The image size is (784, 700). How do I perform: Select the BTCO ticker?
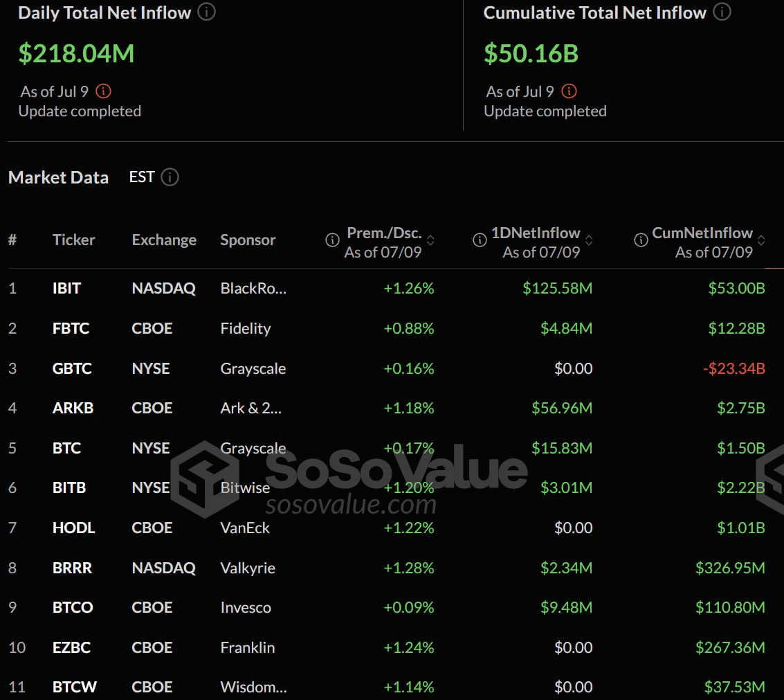pyautogui.click(x=73, y=607)
